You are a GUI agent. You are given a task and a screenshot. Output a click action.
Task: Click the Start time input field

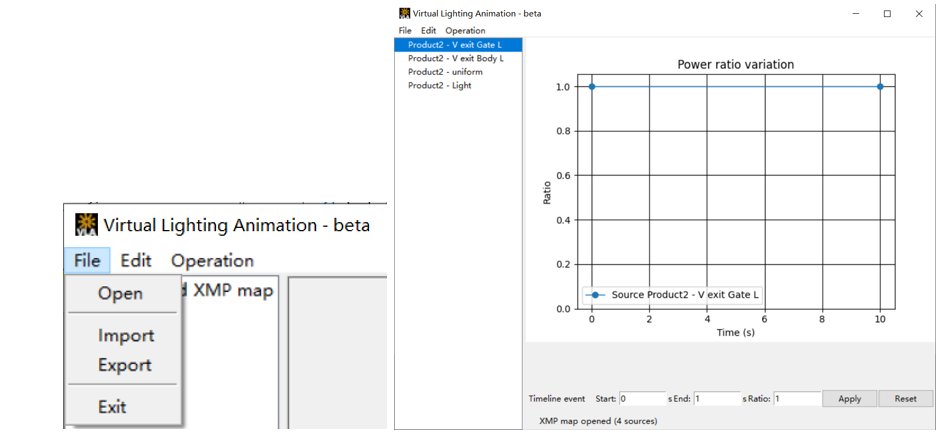point(642,398)
